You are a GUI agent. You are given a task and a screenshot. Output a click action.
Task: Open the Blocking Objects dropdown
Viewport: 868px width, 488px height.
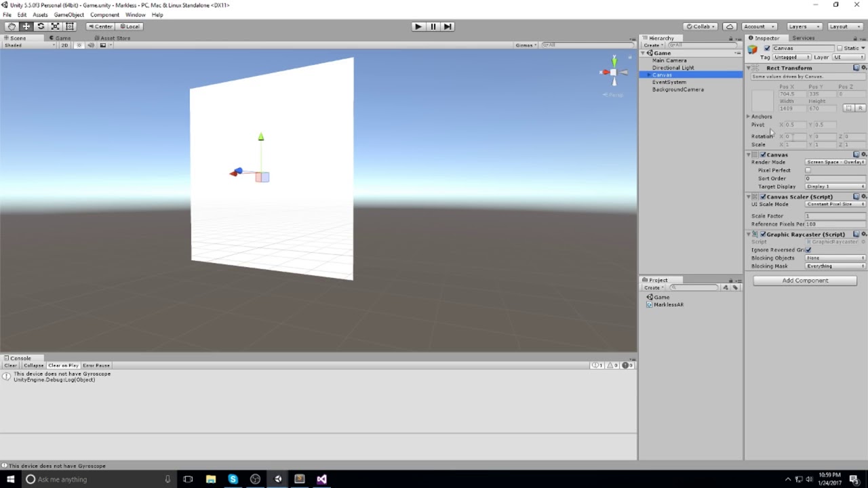tap(835, 258)
